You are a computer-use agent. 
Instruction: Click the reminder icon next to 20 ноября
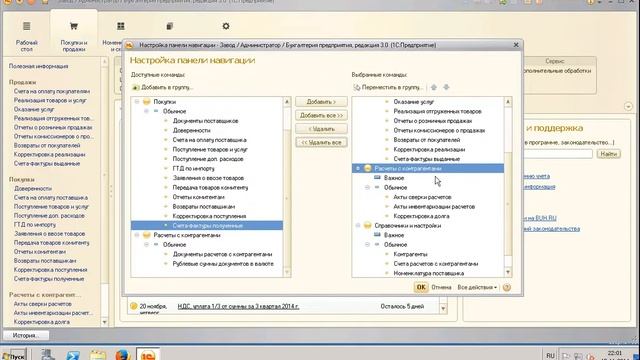133,306
